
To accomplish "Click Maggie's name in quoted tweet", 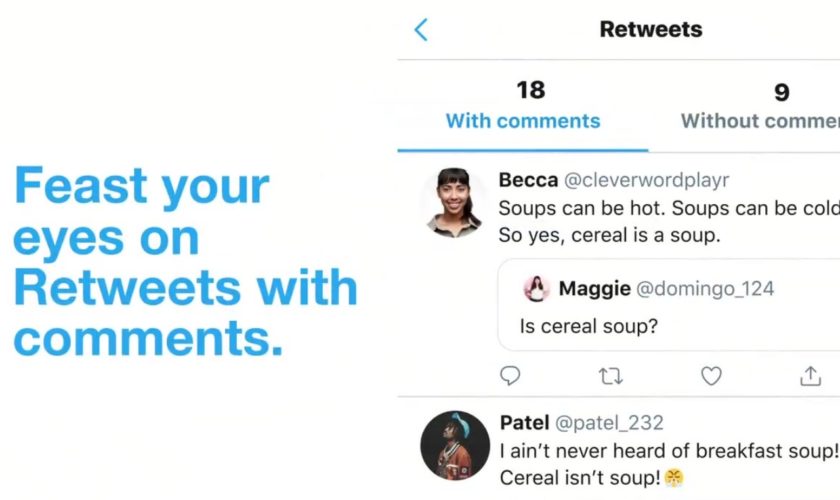I will coord(594,289).
